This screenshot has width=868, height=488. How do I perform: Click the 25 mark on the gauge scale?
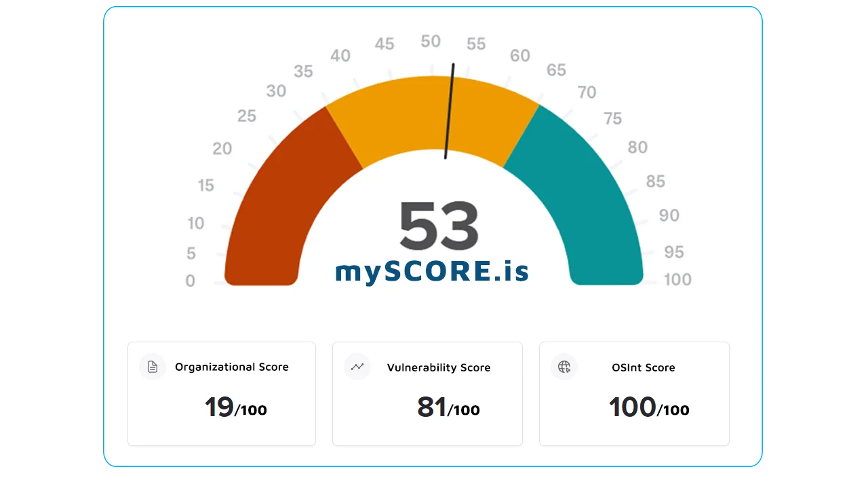[x=247, y=116]
